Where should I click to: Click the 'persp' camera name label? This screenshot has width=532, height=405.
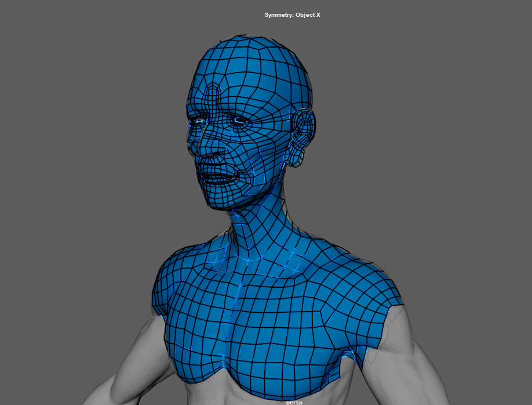(x=294, y=402)
